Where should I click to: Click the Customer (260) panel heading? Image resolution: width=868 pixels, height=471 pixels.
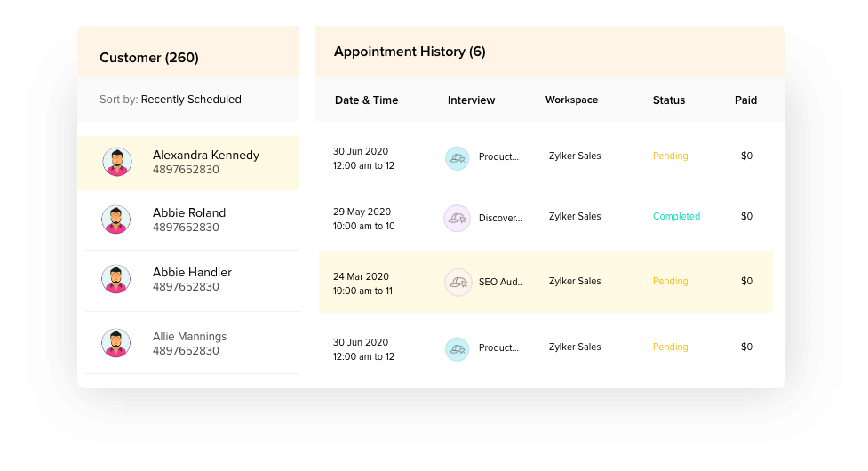click(x=149, y=58)
